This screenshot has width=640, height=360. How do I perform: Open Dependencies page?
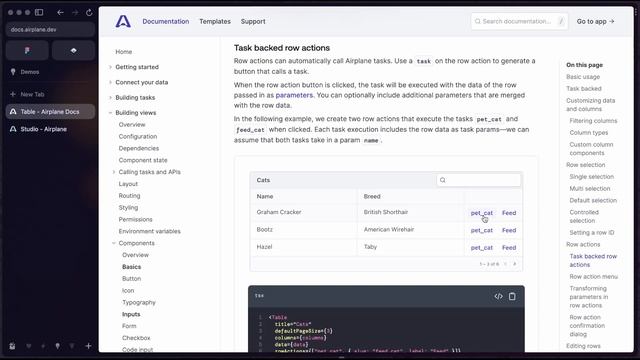pos(139,148)
